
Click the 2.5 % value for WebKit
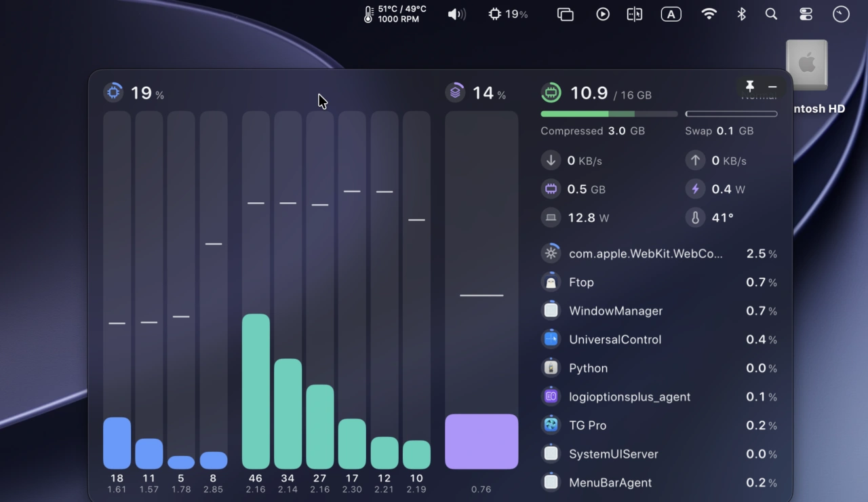[x=762, y=254]
